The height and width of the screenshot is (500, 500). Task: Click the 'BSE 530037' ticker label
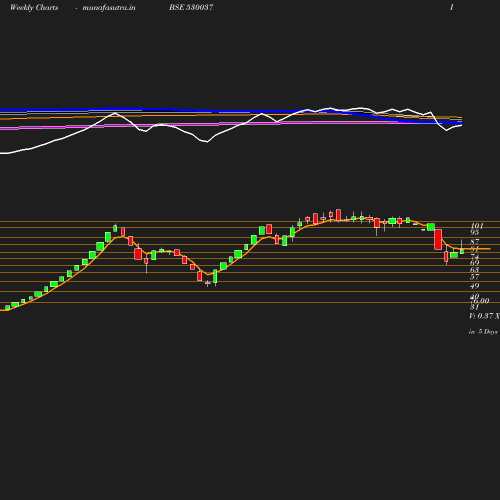(191, 7)
